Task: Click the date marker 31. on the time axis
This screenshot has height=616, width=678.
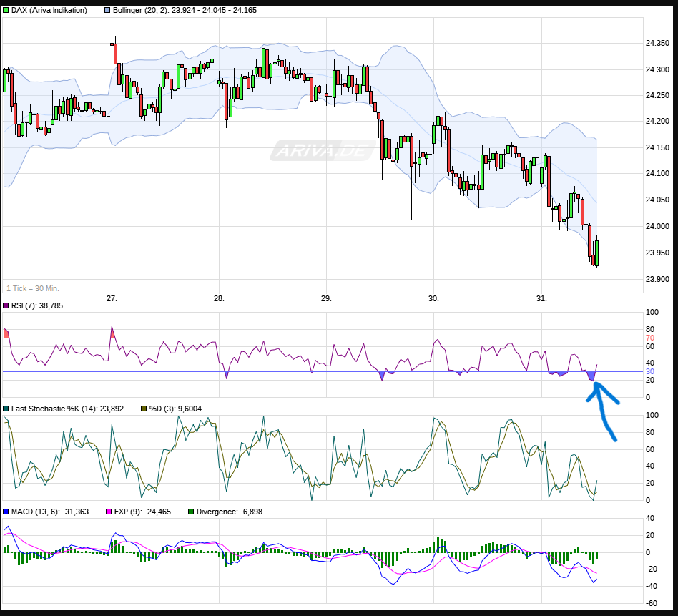Action: (541, 298)
